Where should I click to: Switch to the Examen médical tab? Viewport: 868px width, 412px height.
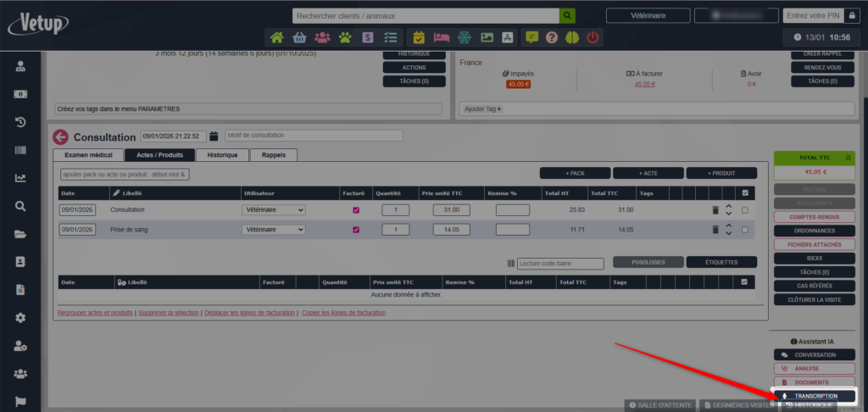(x=88, y=155)
